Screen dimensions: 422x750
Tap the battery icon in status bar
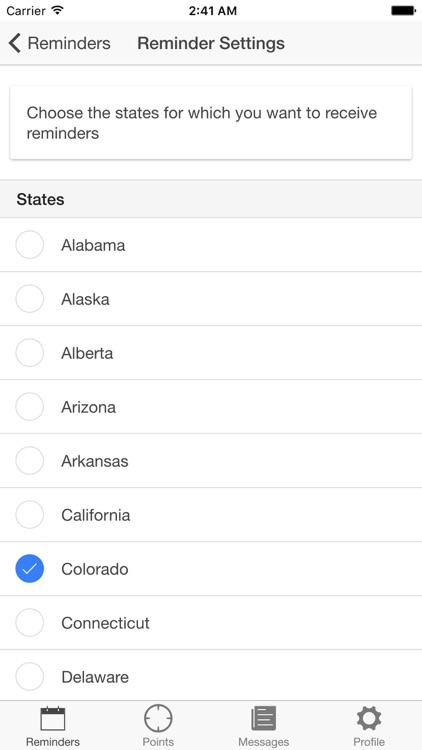click(x=403, y=11)
